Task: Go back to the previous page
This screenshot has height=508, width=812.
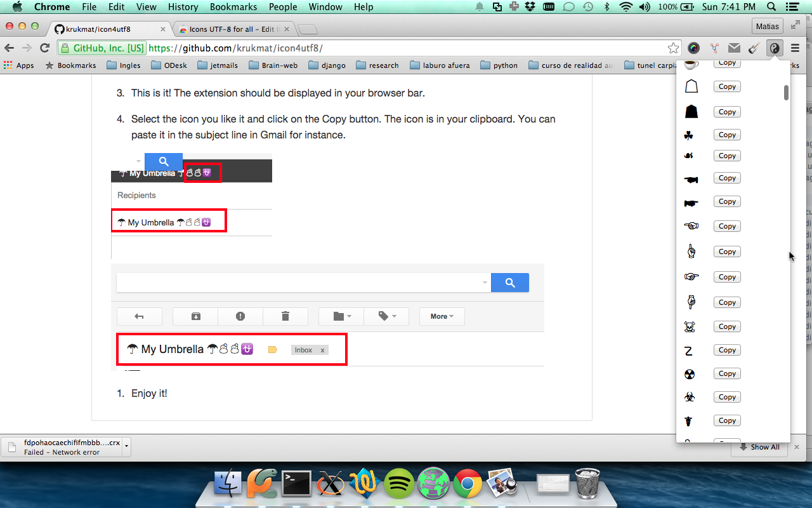Action: coord(10,48)
